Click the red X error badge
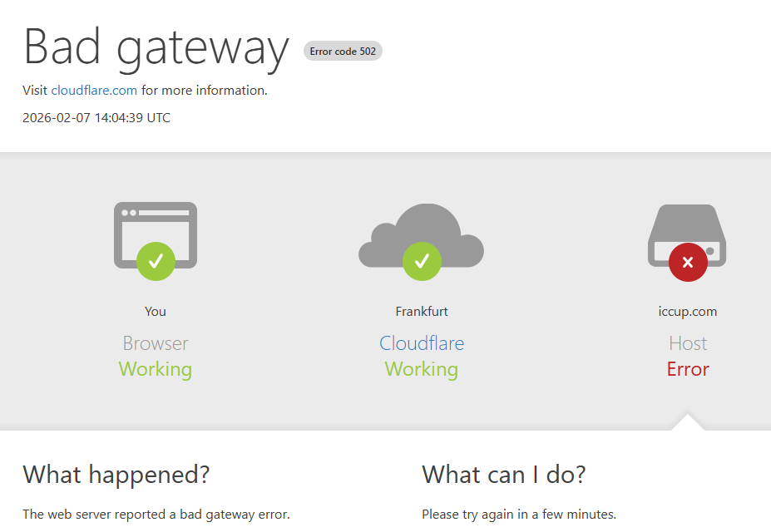The height and width of the screenshot is (532, 771). click(x=688, y=263)
